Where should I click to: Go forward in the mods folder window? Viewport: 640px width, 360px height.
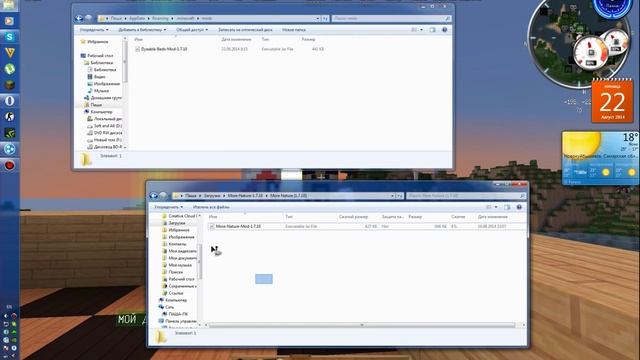[x=88, y=18]
